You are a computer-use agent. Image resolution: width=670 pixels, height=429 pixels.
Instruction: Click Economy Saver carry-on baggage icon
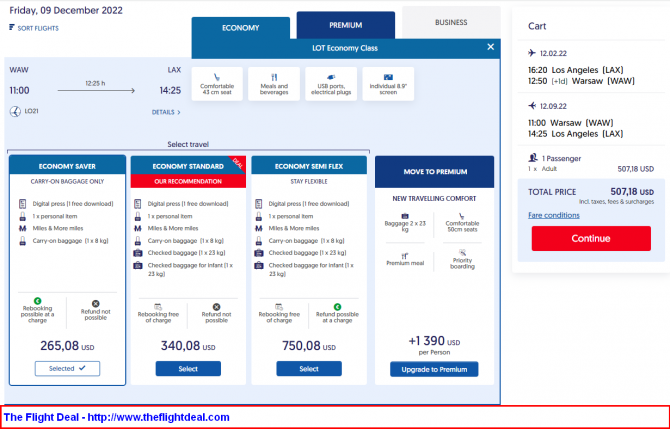pos(23,241)
